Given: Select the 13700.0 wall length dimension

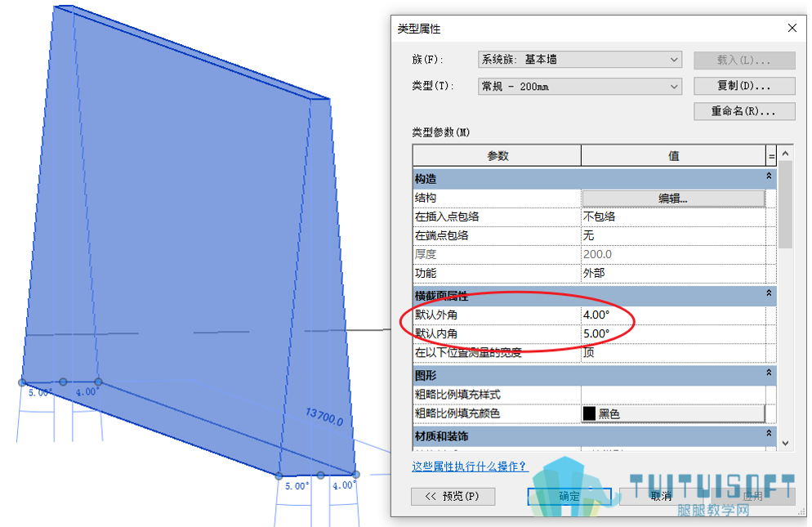Looking at the screenshot, I should pyautogui.click(x=324, y=416).
